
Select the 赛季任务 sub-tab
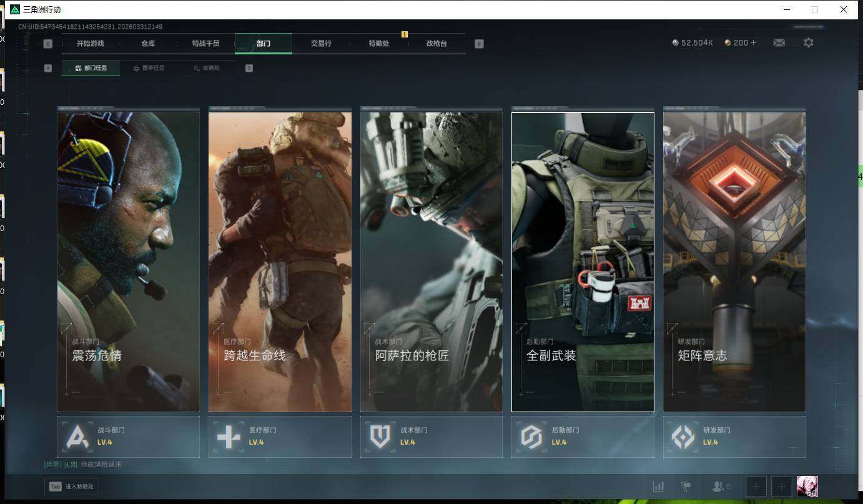(x=149, y=68)
